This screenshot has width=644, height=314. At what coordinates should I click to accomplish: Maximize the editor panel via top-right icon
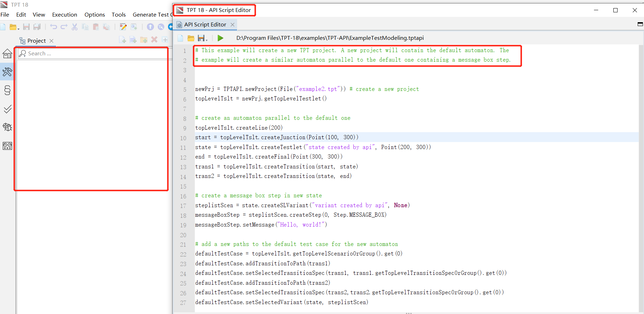640,24
